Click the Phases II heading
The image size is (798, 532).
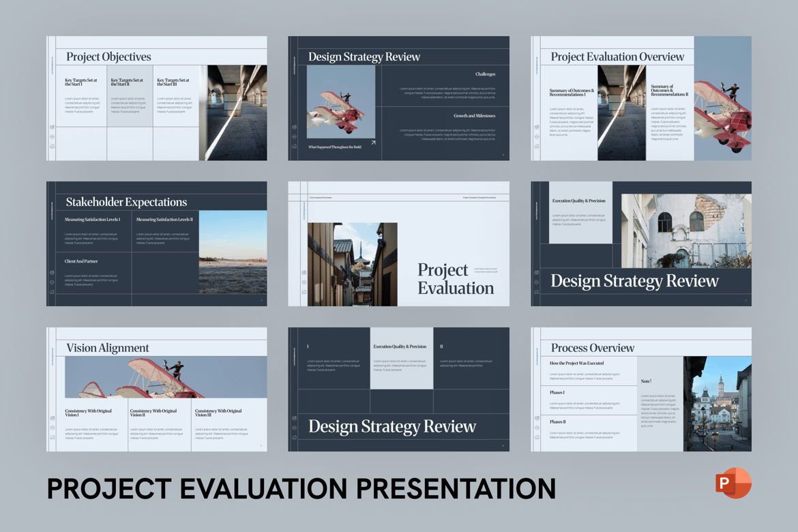pos(557,422)
